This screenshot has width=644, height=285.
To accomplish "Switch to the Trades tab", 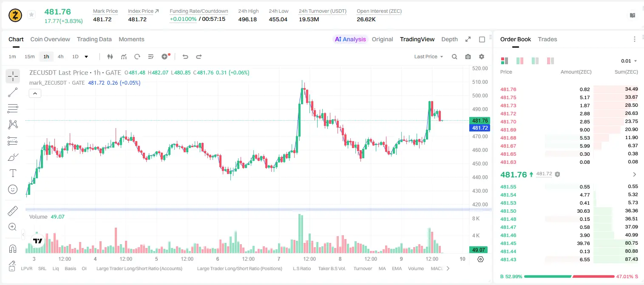I will [x=547, y=39].
